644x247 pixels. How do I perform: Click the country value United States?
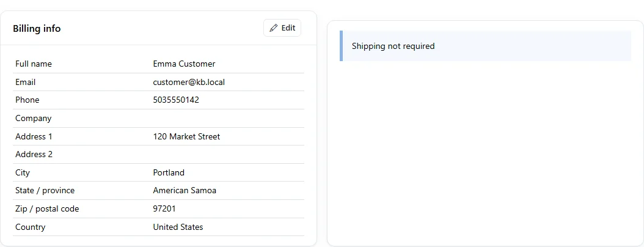pos(178,227)
